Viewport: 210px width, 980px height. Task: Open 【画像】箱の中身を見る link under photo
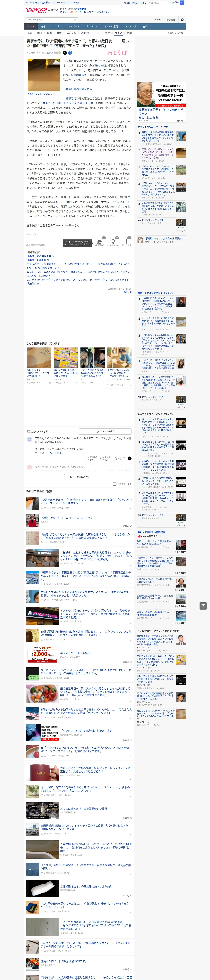77,89
